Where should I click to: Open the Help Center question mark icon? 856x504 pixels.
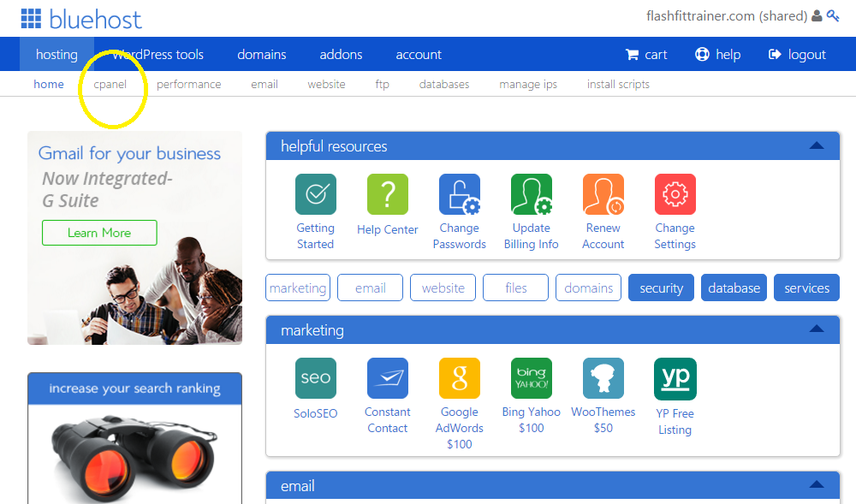[x=388, y=194]
